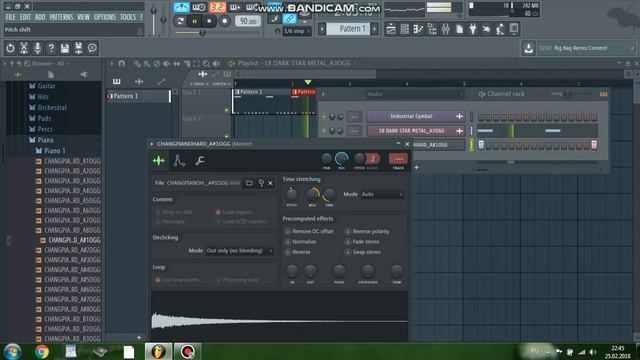Click the record transport button
The height and width of the screenshot is (360, 640).
pyautogui.click(x=224, y=21)
